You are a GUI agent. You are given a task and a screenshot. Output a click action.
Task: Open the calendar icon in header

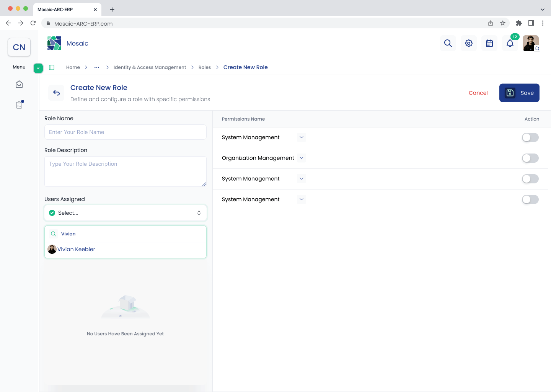click(x=489, y=43)
